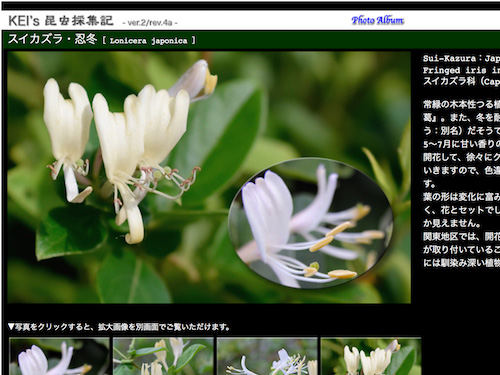500x375 pixels.
Task: Open second thumbnail with green leaves and buds
Action: [163, 356]
